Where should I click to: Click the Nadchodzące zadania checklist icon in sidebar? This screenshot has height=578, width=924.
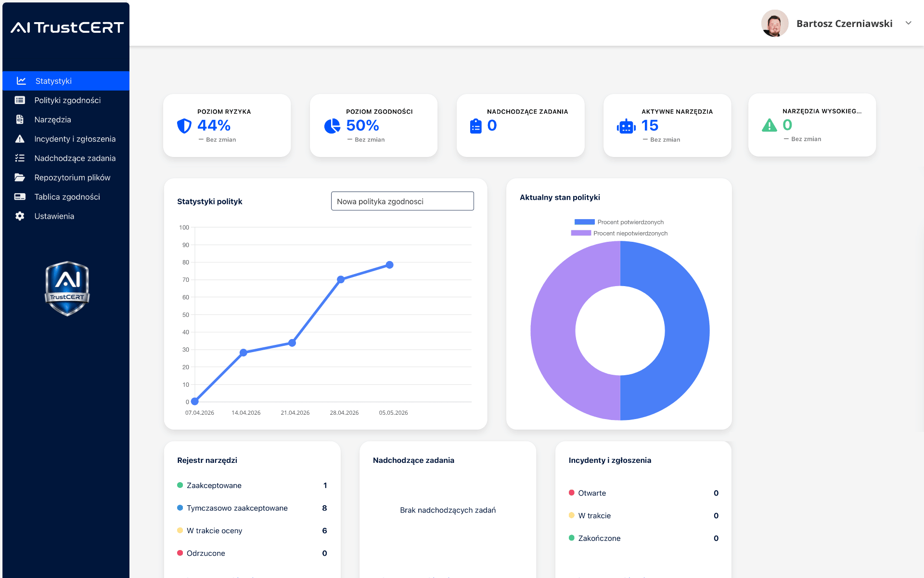pos(20,158)
